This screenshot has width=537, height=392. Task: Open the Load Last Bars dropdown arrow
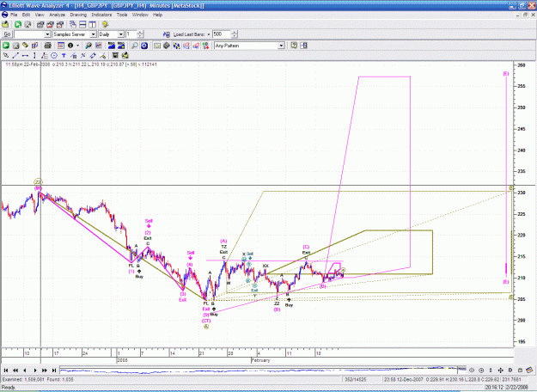209,34
